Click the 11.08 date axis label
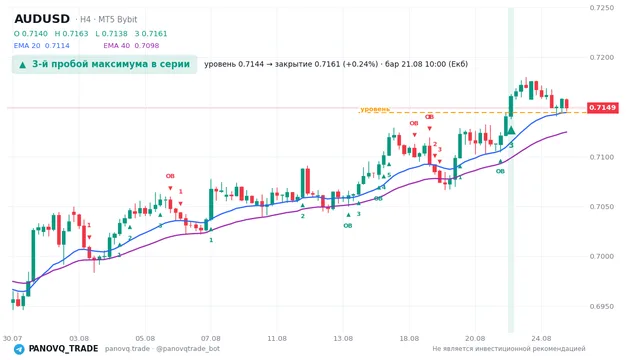Viewport: 640px width, 360px height. pyautogui.click(x=277, y=338)
